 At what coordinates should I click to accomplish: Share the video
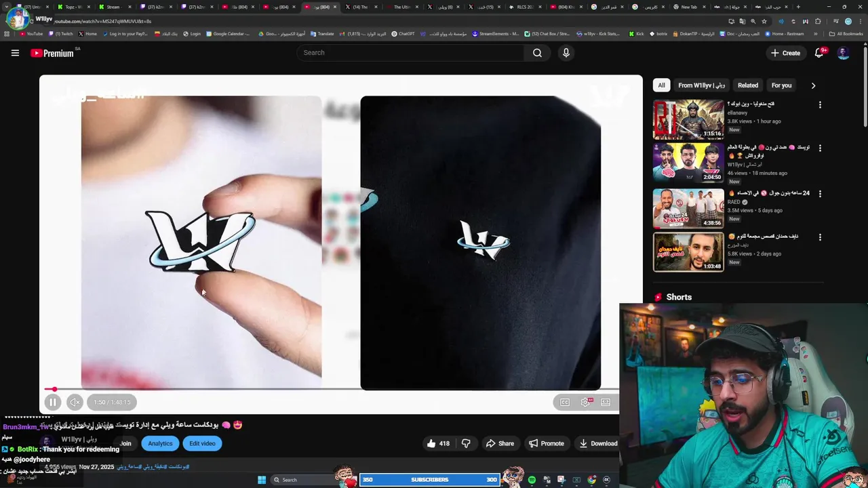pyautogui.click(x=500, y=443)
